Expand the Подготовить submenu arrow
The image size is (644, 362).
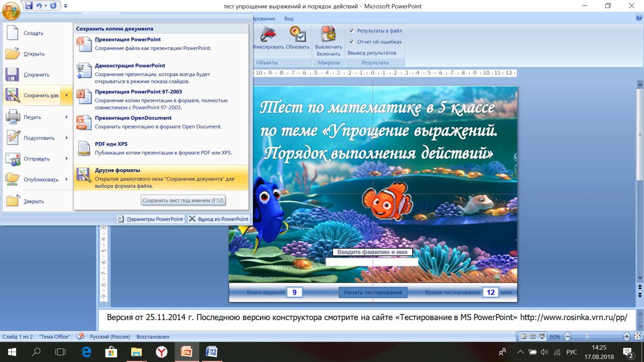coord(67,138)
